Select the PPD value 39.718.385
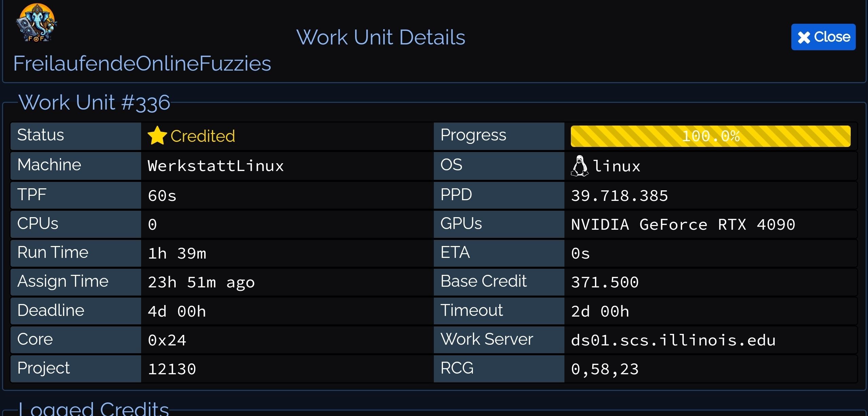 [x=619, y=195]
